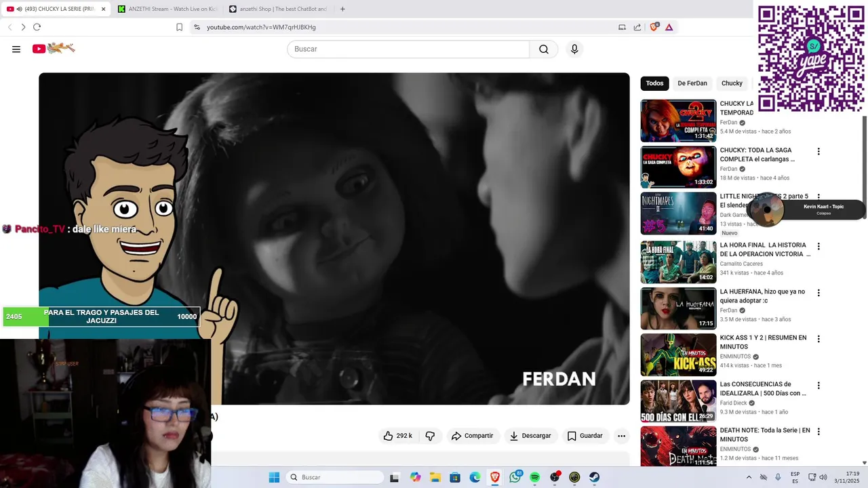Select the Todos filter chip

654,83
